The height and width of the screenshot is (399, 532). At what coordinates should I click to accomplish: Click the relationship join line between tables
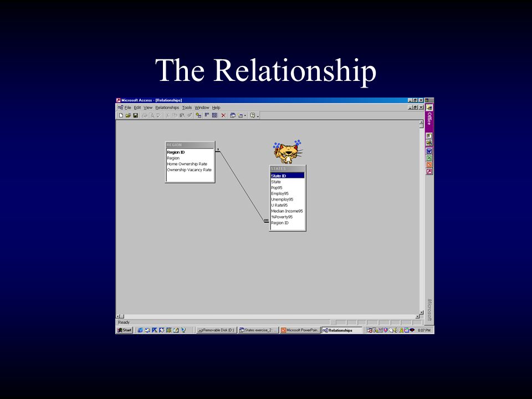pyautogui.click(x=242, y=187)
